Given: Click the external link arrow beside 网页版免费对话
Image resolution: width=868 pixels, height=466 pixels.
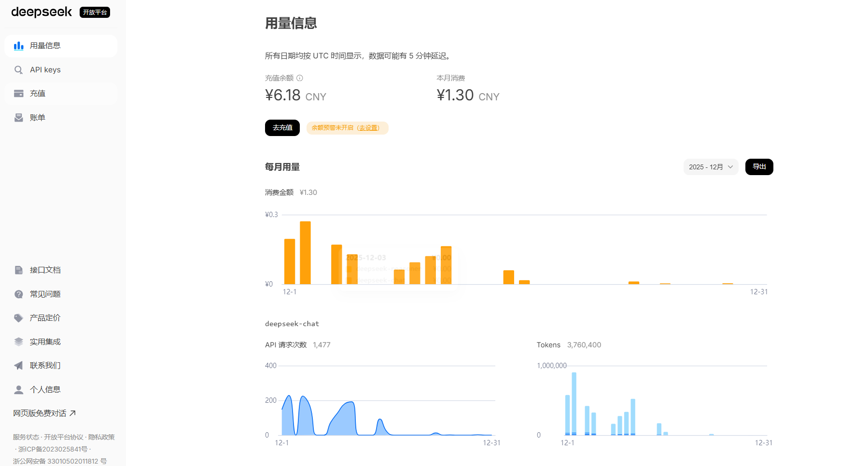Looking at the screenshot, I should pos(73,413).
